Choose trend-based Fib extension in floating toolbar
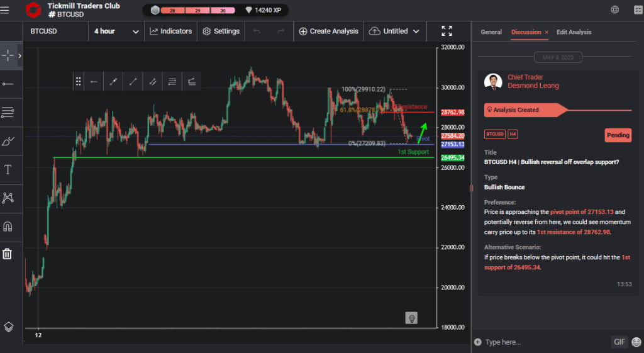The image size is (644, 353). (191, 82)
